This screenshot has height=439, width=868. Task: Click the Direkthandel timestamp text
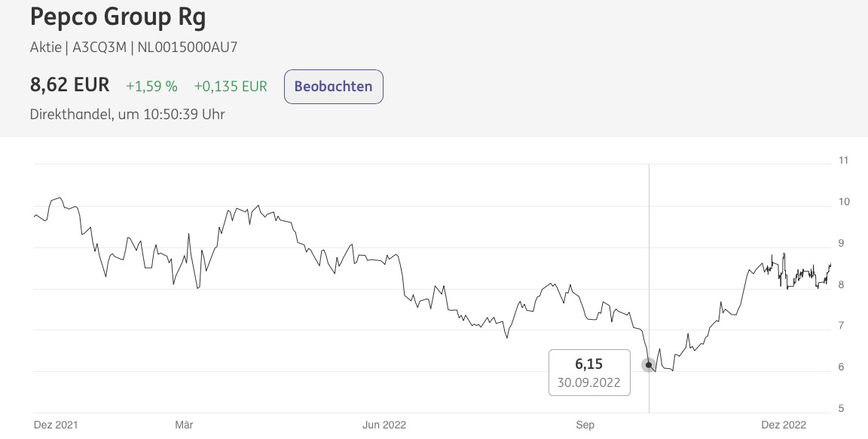click(127, 114)
